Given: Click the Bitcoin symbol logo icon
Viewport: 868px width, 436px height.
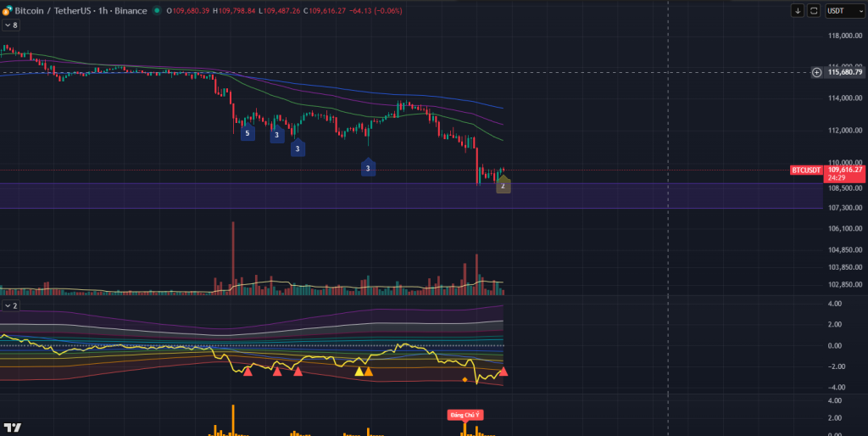Looking at the screenshot, I should [x=7, y=10].
